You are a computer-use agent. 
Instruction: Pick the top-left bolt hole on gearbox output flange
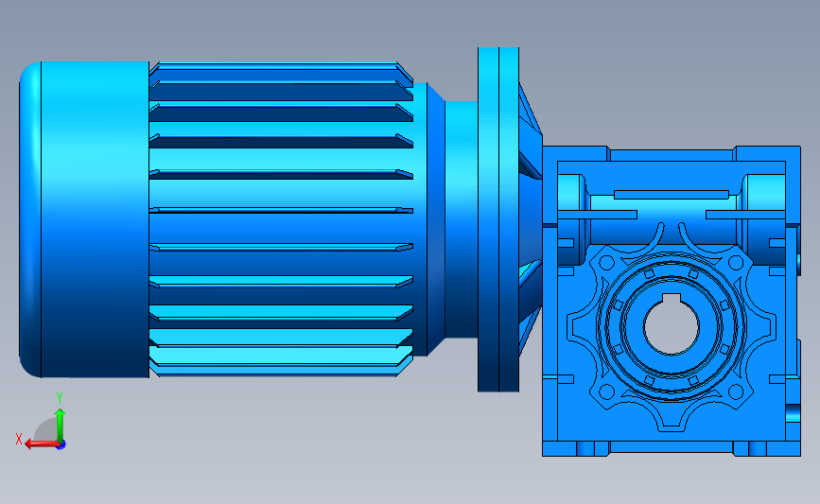(606, 263)
